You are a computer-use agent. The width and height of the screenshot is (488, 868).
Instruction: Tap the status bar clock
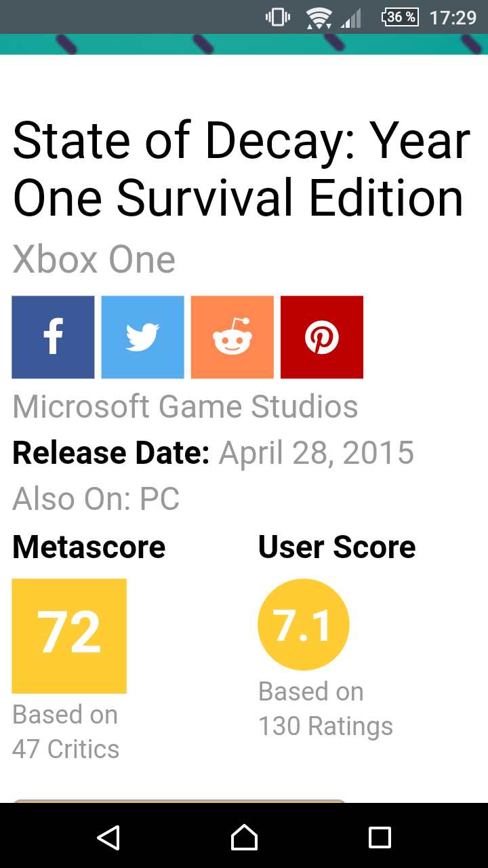point(453,17)
